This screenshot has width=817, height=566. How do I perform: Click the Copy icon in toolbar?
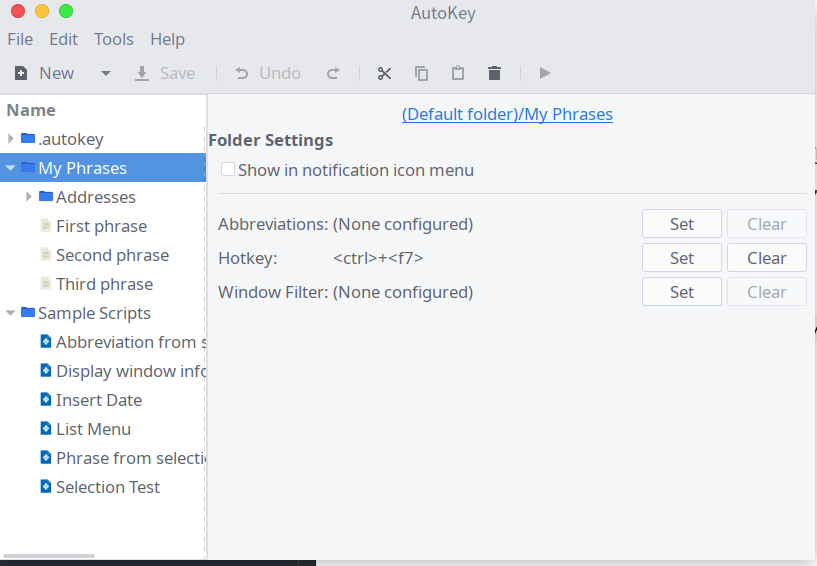[421, 73]
